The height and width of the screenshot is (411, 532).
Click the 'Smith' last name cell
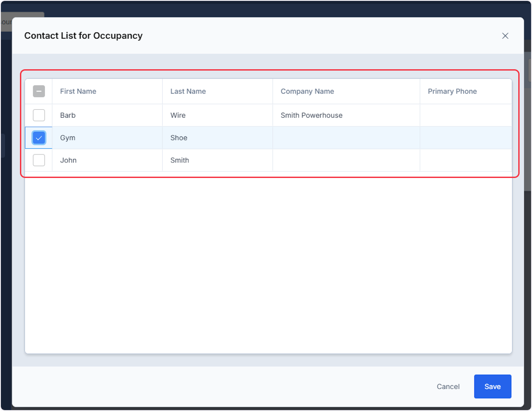click(218, 160)
